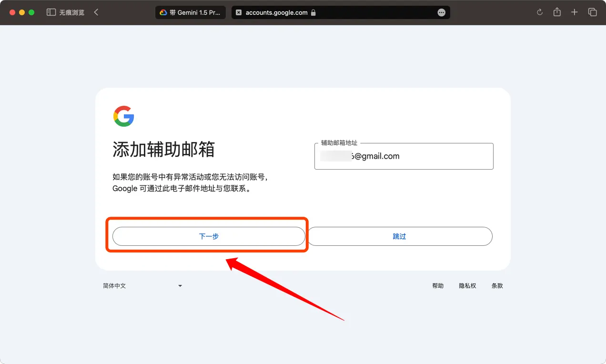Click the lock icon beside accounts.google.com
This screenshot has height=364, width=606.
(x=313, y=13)
